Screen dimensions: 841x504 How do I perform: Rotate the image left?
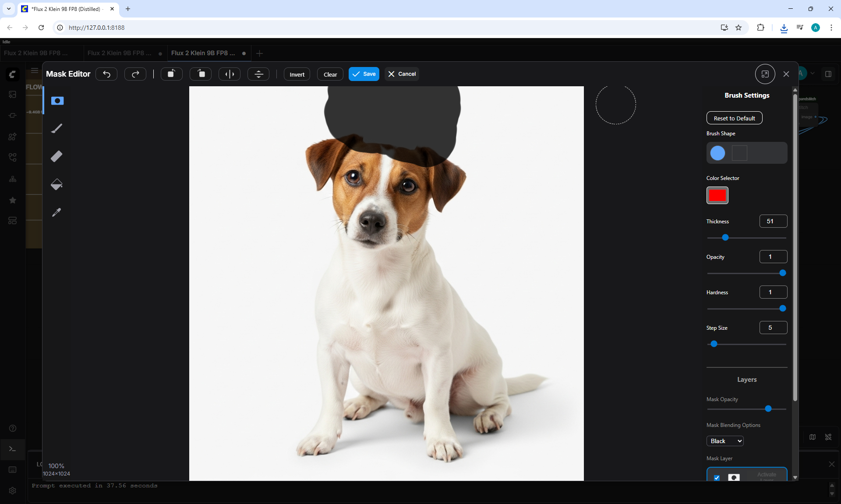tap(172, 74)
